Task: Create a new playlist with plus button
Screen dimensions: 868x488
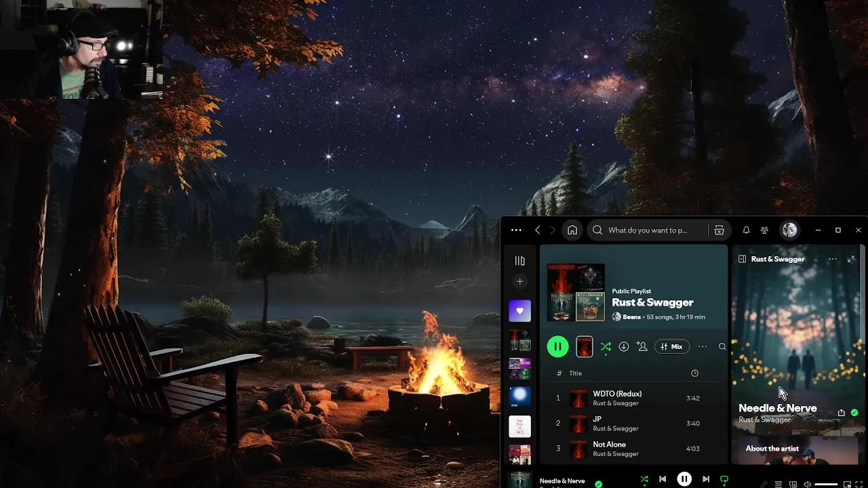Action: (520, 281)
